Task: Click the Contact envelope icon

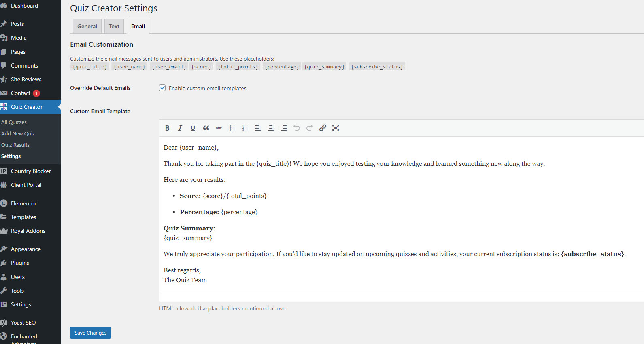Action: (x=4, y=93)
